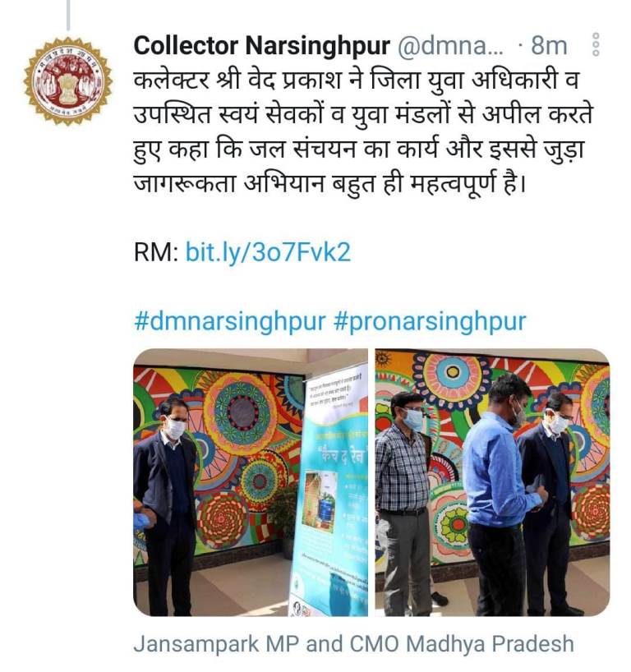Click the man in dark blazer, left photo
The image size is (631, 672).
pos(165,506)
